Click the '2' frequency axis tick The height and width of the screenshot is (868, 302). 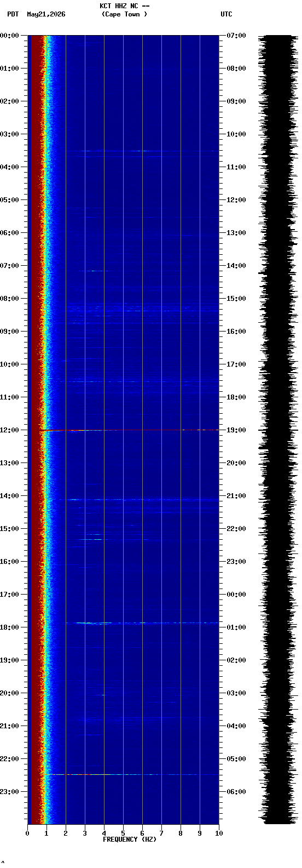[66, 833]
